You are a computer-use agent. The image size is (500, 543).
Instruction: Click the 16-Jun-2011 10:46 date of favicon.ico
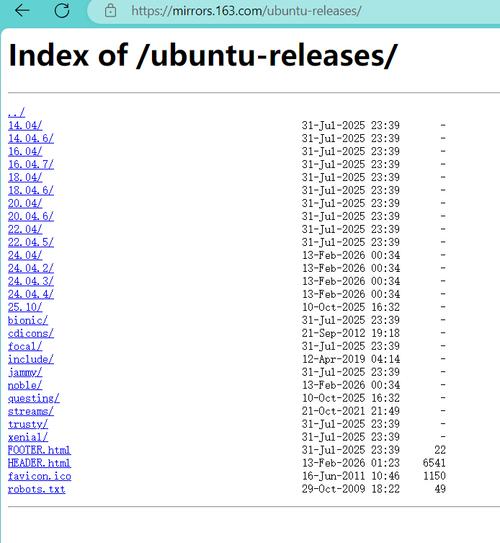(351, 476)
